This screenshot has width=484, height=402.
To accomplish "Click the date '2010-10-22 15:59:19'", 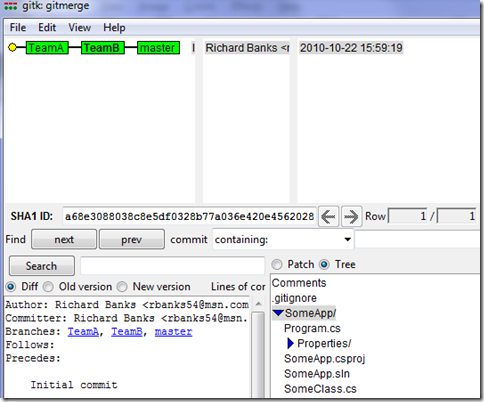I will point(351,48).
